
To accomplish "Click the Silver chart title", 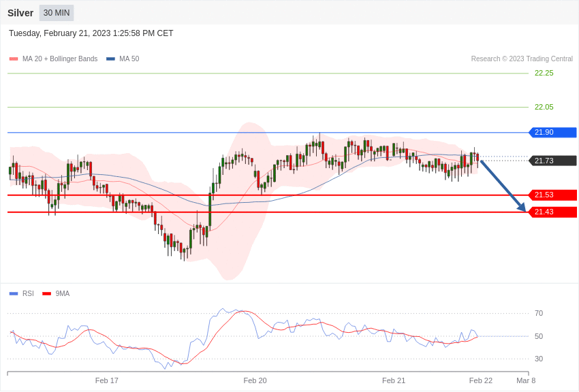I will (x=20, y=13).
